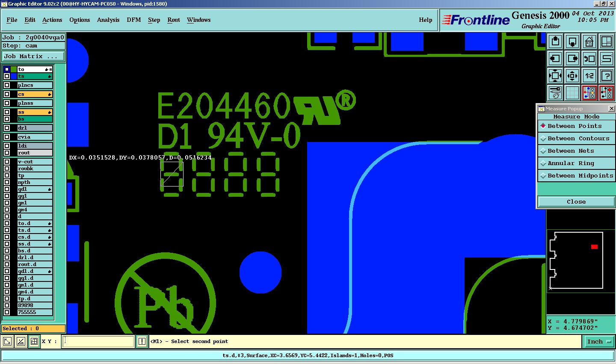
Task: Select Annular Ring measure mode
Action: coord(576,163)
